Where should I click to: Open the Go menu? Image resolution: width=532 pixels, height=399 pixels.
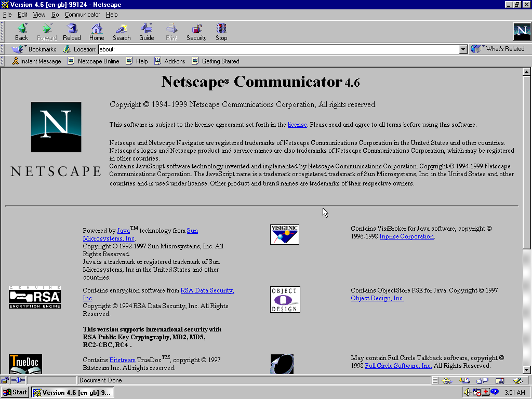point(55,15)
